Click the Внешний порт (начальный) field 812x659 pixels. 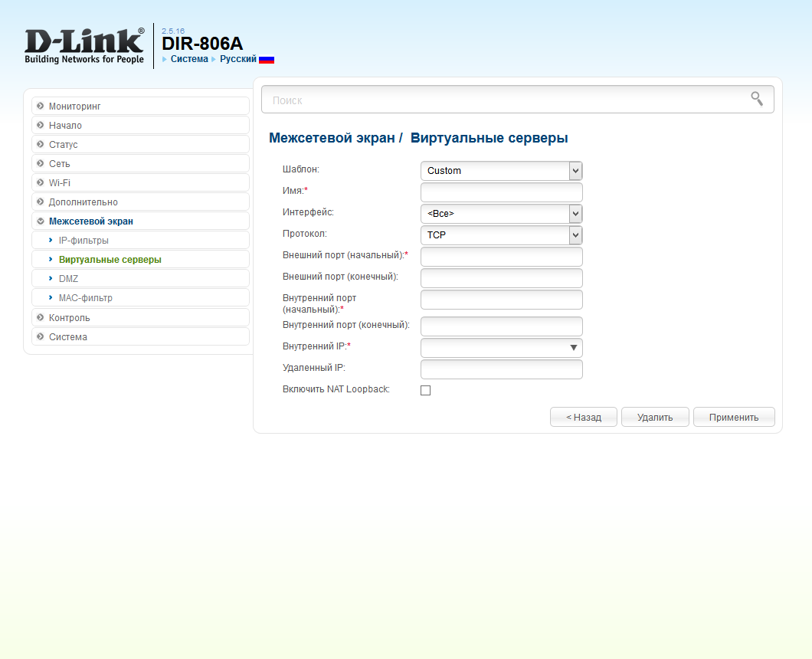tap(501, 257)
